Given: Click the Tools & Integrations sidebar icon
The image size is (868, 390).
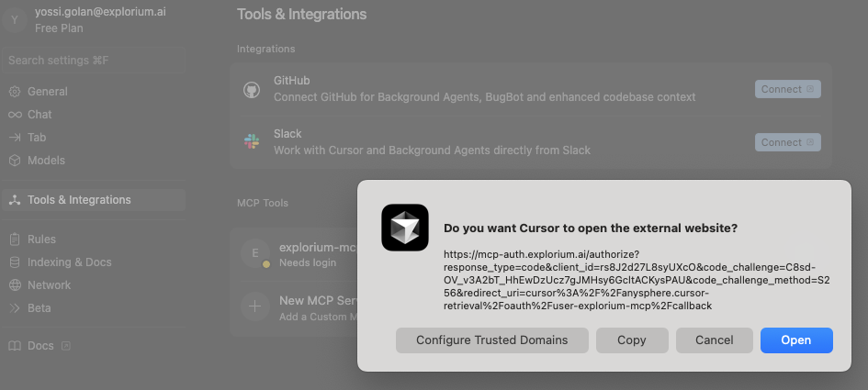Looking at the screenshot, I should 15,200.
